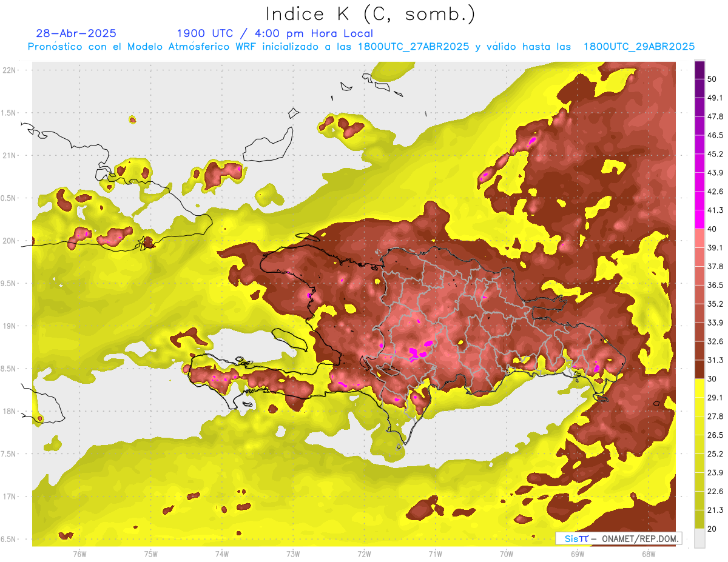Select the date "28-Abr-2025"
The image size is (728, 562).
[x=76, y=33]
